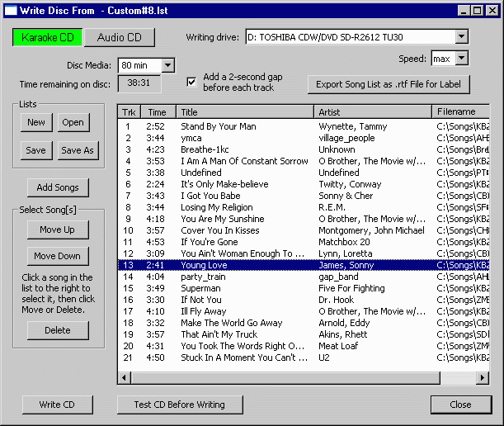504x426 pixels.
Task: Click the New list button
Action: 36,122
